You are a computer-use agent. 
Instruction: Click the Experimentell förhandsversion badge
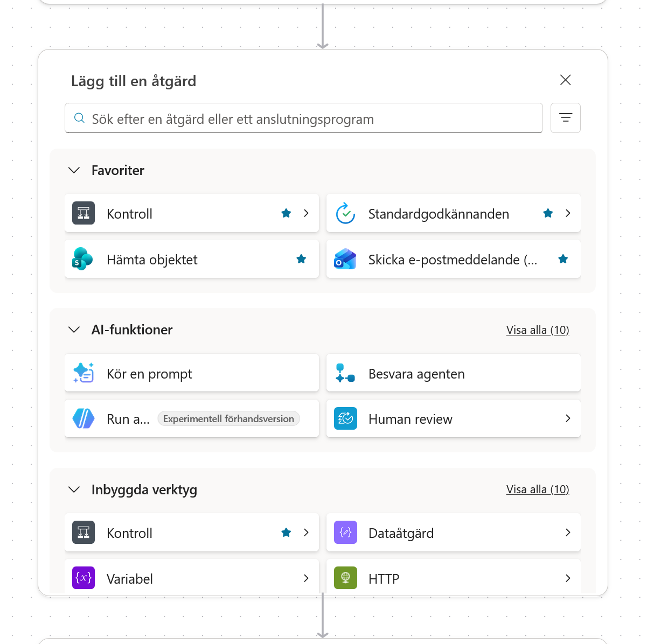[228, 419]
